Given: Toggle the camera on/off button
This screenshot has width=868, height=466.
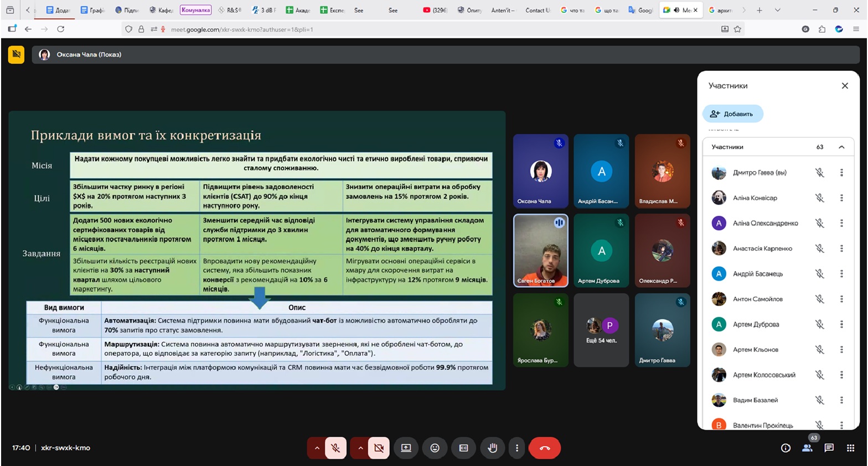Looking at the screenshot, I should [379, 448].
